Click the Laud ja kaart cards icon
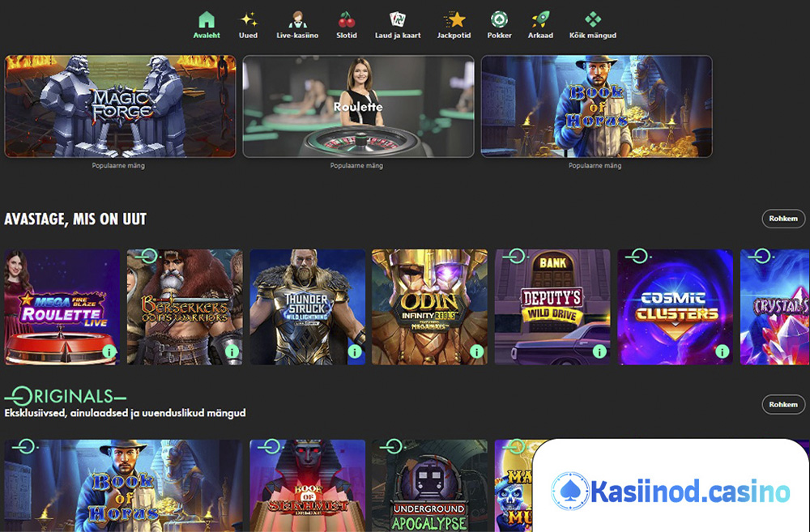Viewport: 810px width, 532px height. (397, 19)
